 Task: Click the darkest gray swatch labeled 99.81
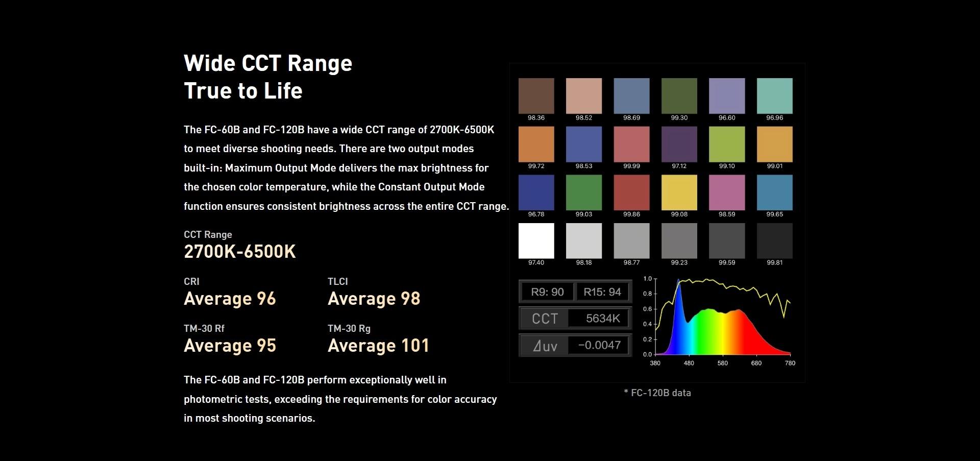click(x=774, y=240)
